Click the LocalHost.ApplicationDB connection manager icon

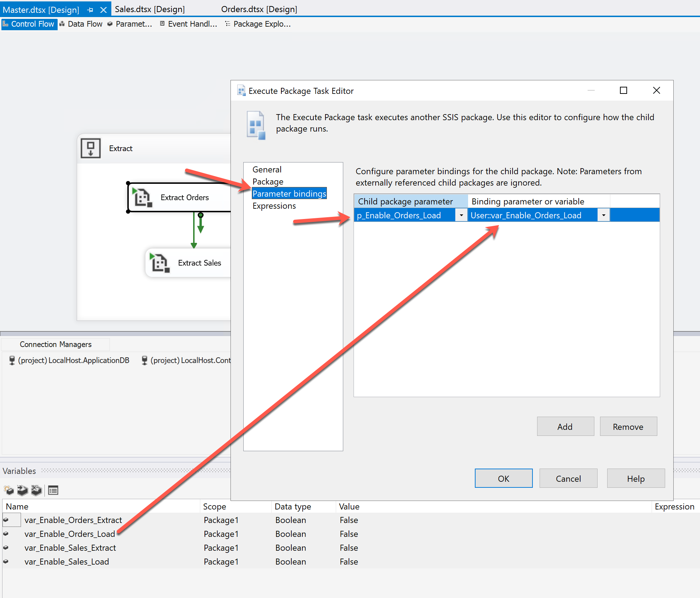click(12, 360)
